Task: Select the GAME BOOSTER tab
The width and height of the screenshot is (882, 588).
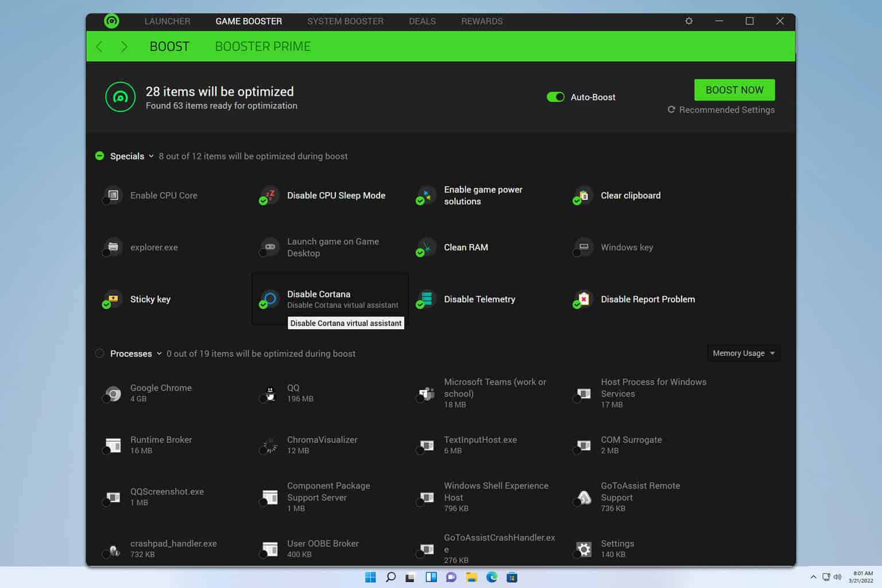Action: pyautogui.click(x=249, y=21)
